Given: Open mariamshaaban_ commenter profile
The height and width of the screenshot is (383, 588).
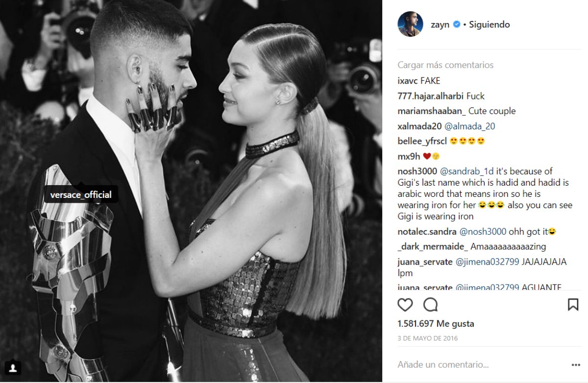Looking at the screenshot, I should click(x=432, y=111).
